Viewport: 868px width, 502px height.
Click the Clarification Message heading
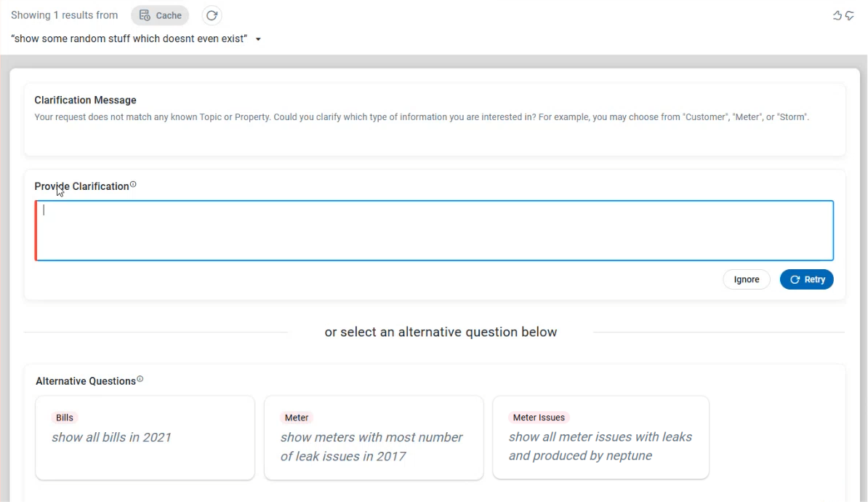(x=85, y=100)
